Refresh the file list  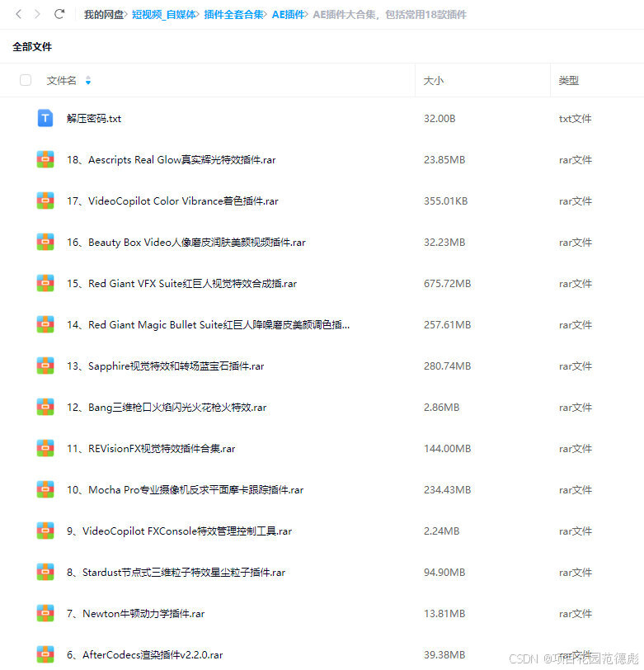point(59,14)
